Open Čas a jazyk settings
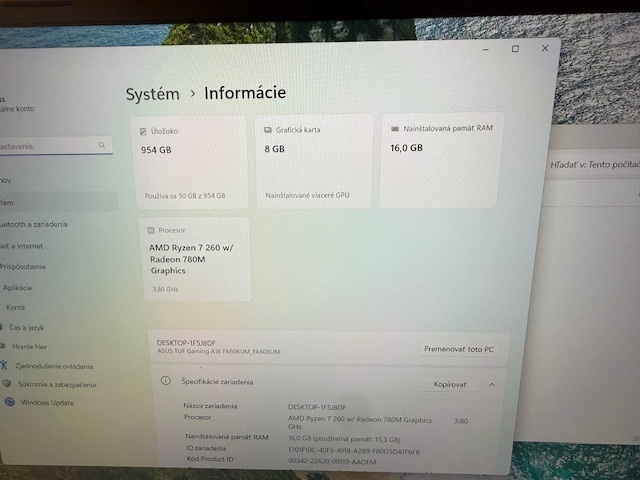 pos(27,327)
